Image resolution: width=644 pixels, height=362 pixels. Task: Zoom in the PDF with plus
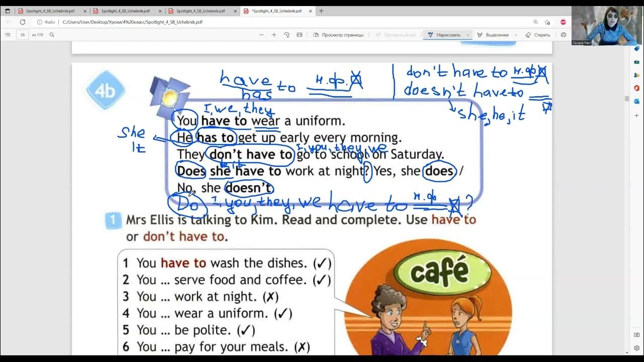point(274,35)
